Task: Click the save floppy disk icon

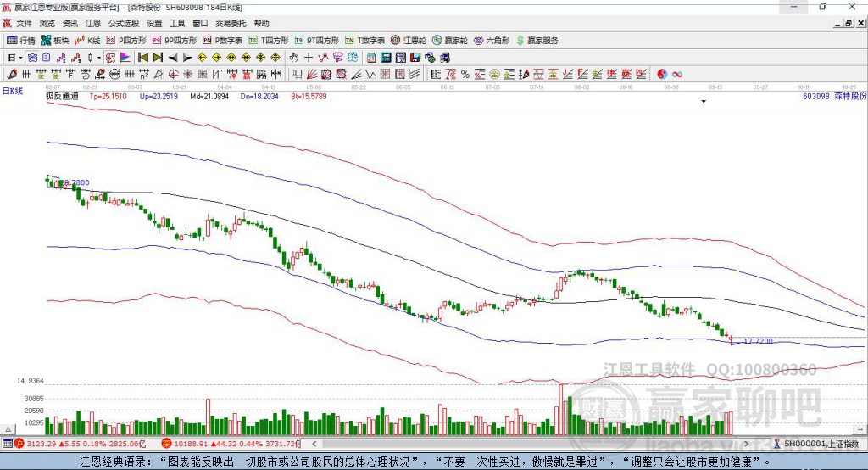Action: (x=415, y=58)
